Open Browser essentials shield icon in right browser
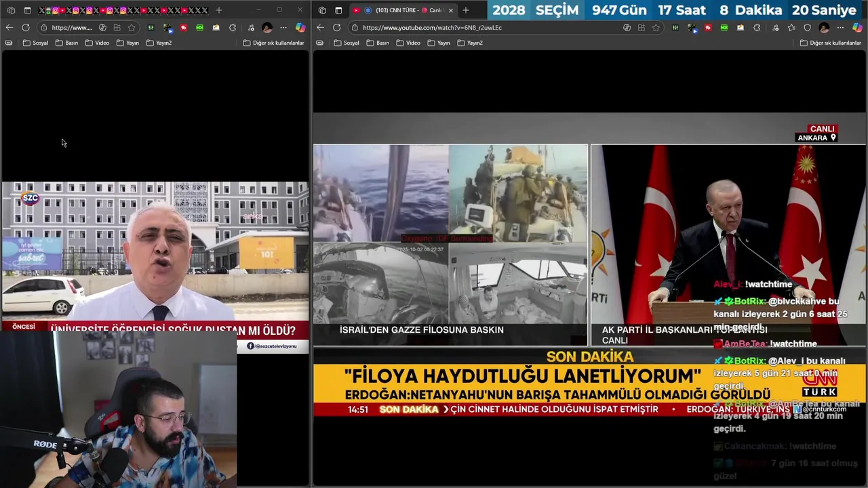The width and height of the screenshot is (868, 488). click(807, 28)
